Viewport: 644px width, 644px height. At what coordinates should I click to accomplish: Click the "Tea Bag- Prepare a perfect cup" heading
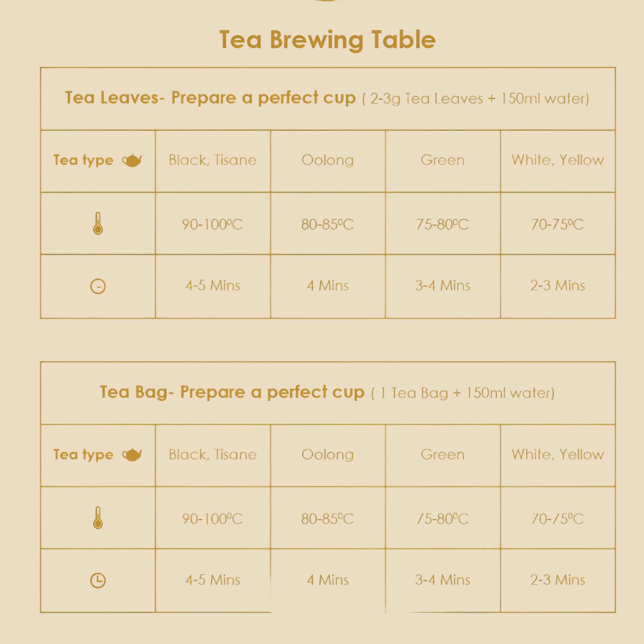tap(232, 392)
